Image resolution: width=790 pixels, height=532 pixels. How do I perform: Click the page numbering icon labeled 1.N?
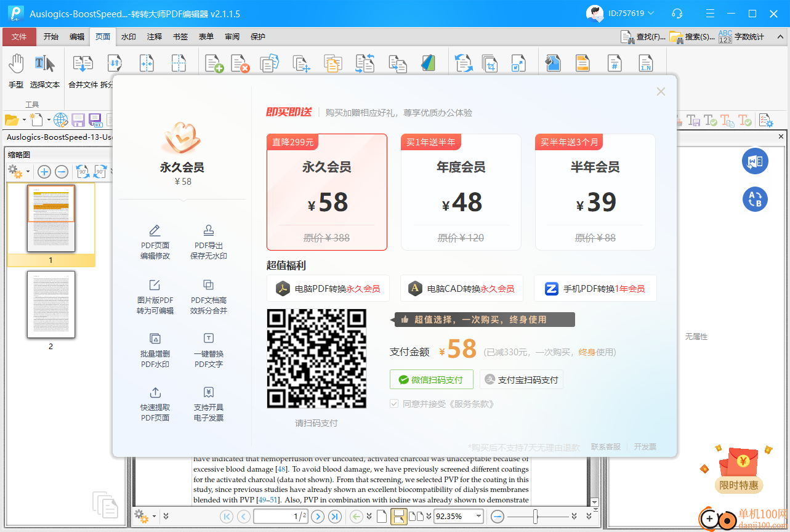645,63
